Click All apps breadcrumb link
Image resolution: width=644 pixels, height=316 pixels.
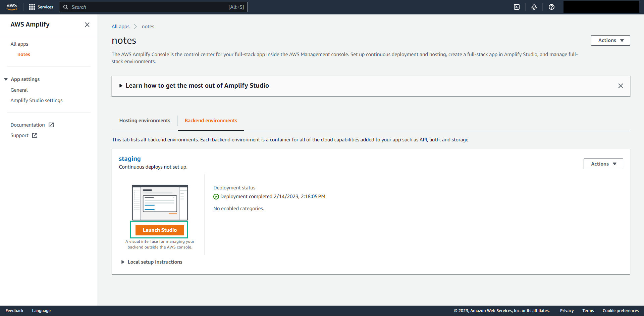120,27
